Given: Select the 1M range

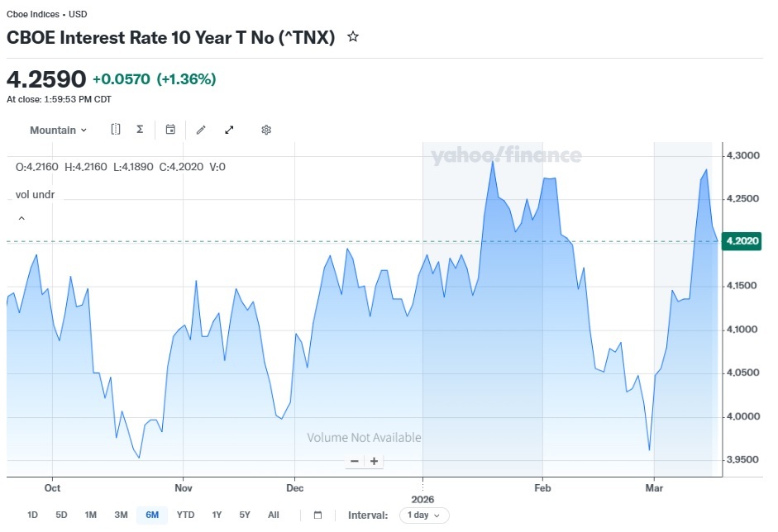Looking at the screenshot, I should click(x=90, y=515).
